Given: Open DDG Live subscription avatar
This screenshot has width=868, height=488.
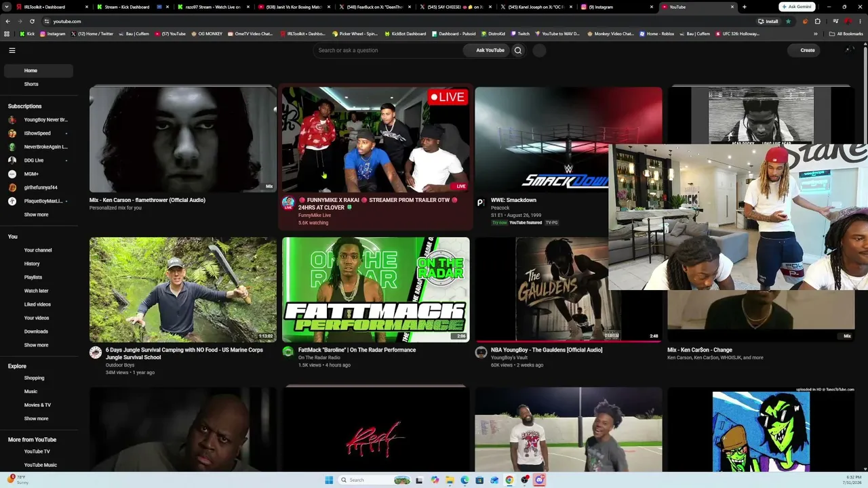Looking at the screenshot, I should 12,161.
